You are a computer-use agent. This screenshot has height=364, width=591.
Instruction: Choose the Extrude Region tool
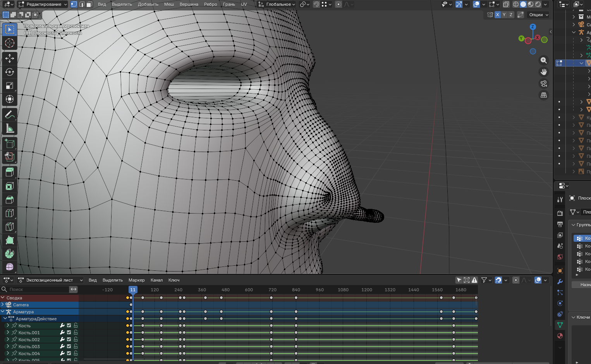point(9,172)
